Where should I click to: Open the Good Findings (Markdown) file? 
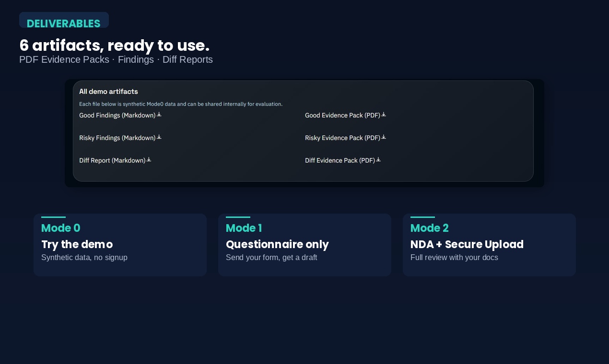coord(117,115)
